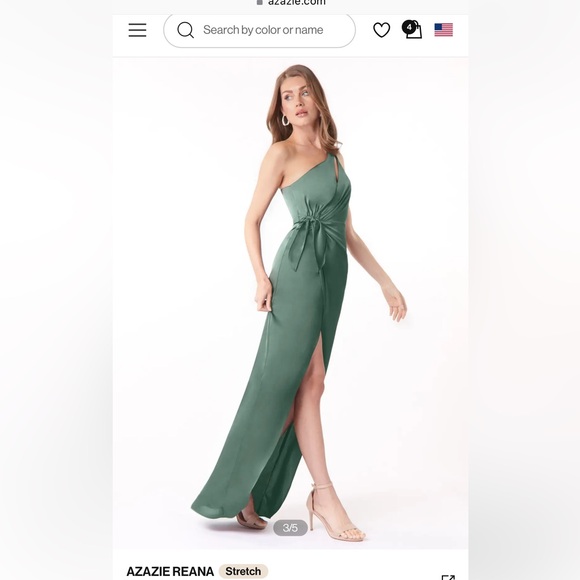Click the model's hoop earring
Screen dimensions: 580x580
(285, 120)
